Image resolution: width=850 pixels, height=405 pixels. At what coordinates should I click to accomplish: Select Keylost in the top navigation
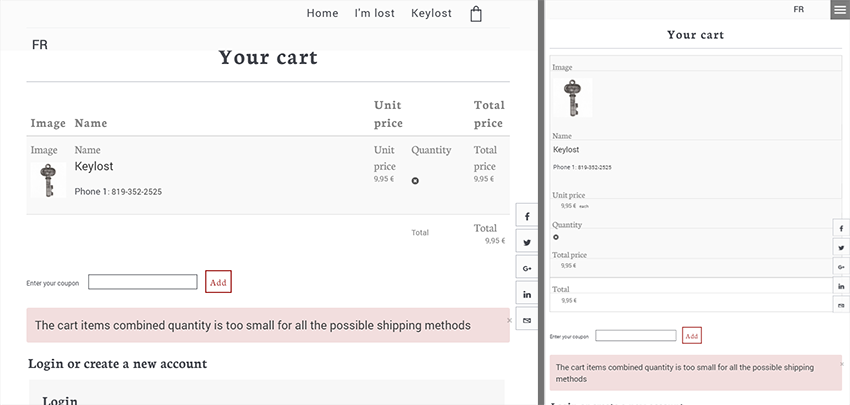(x=431, y=13)
